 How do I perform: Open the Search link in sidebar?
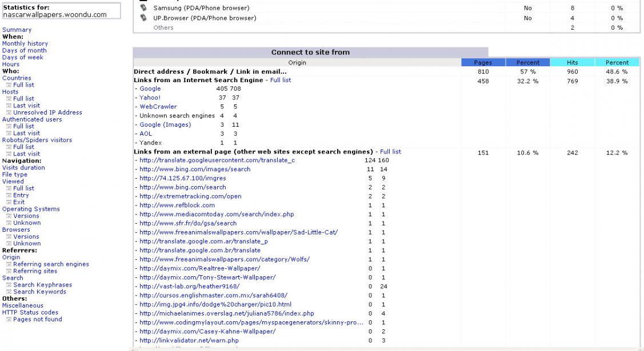coord(13,277)
